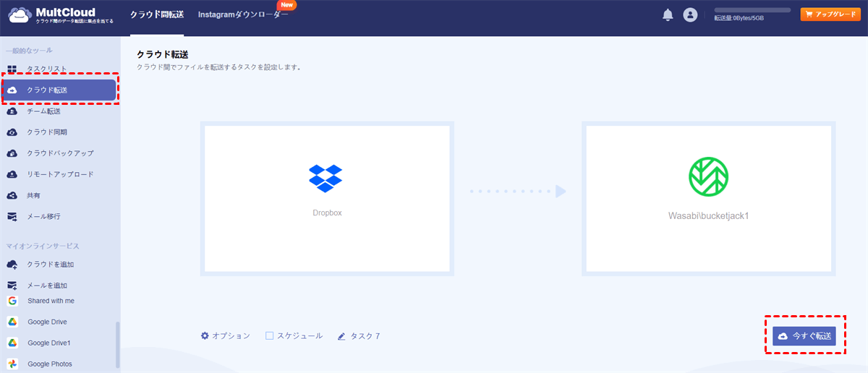The height and width of the screenshot is (373, 868).
Task: Click the mail migration icon
Action: pyautogui.click(x=12, y=216)
